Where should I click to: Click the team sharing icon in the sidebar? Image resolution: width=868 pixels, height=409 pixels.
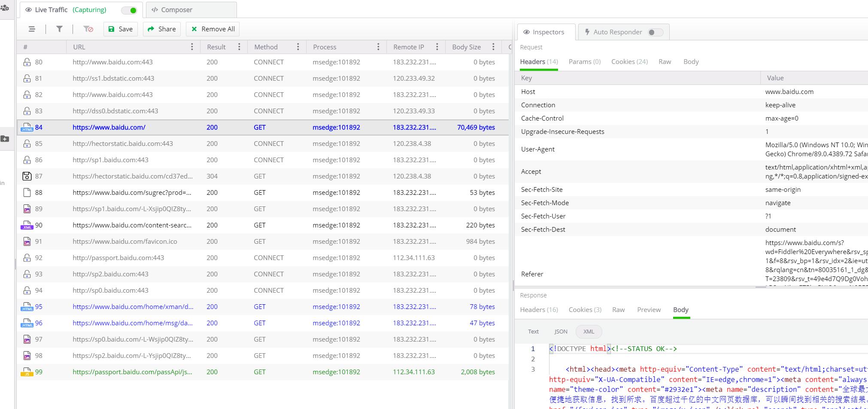tap(5, 8)
